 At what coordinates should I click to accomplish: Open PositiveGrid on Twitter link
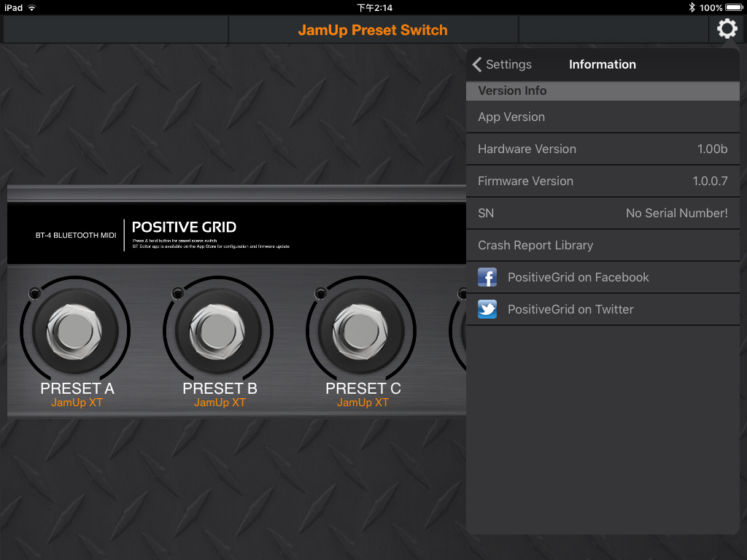pos(603,309)
